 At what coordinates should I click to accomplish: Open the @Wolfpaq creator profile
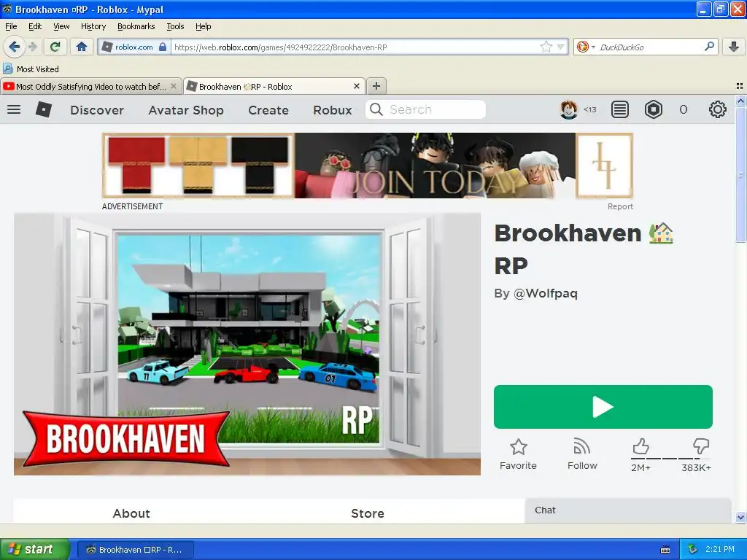tap(546, 293)
